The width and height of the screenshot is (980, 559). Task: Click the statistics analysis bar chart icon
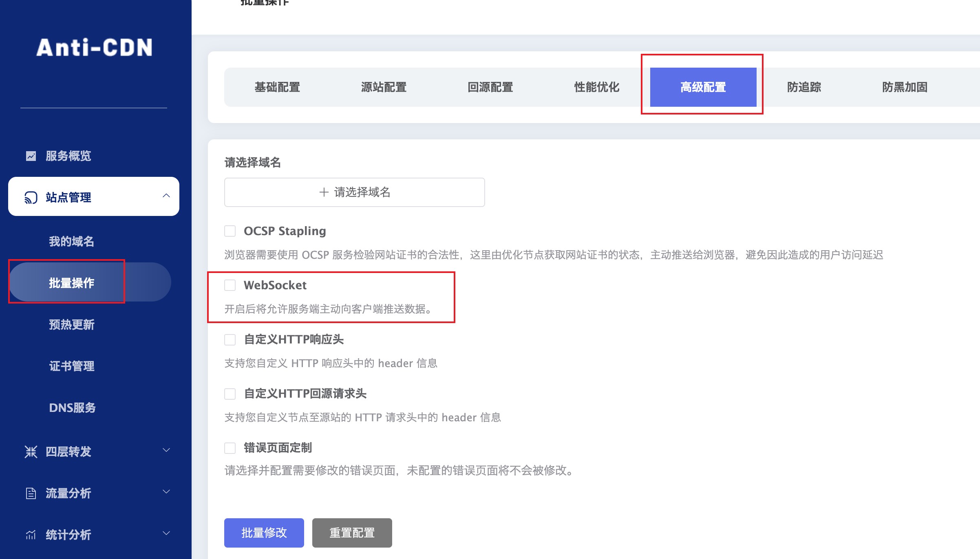pyautogui.click(x=31, y=535)
